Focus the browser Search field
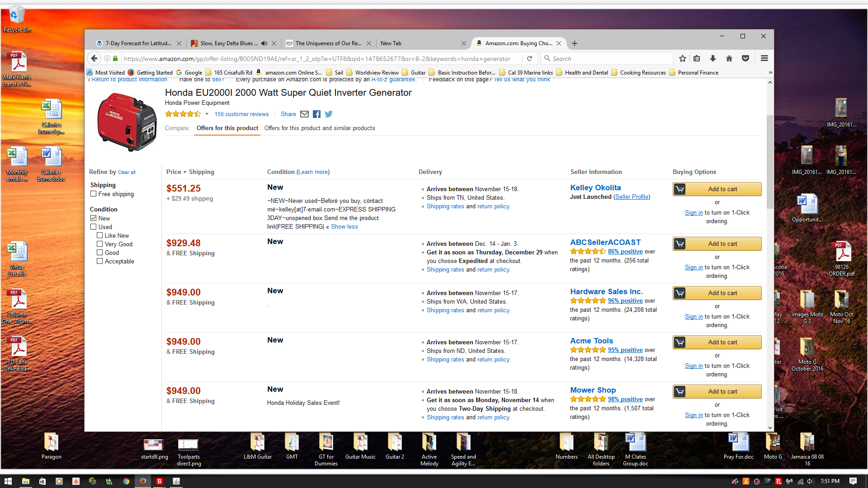This screenshot has width=868, height=488. pyautogui.click(x=607, y=59)
